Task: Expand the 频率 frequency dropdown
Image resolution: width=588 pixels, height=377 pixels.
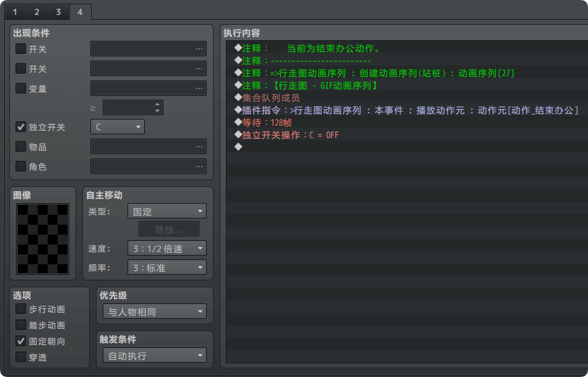Action: [166, 268]
